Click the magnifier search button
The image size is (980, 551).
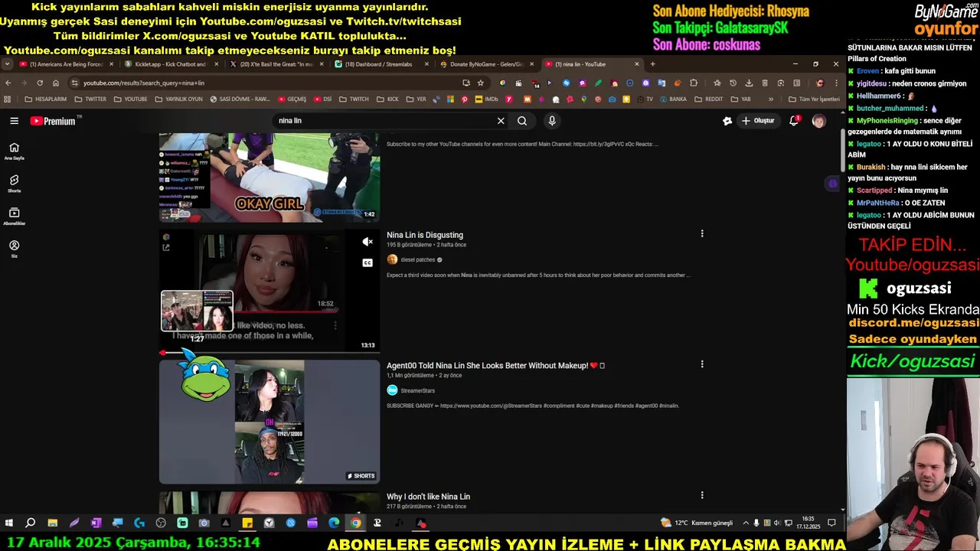pyautogui.click(x=522, y=121)
